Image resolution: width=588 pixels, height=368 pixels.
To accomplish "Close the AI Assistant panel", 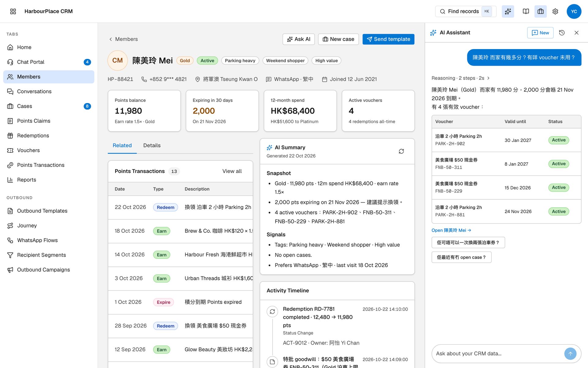I will [576, 33].
